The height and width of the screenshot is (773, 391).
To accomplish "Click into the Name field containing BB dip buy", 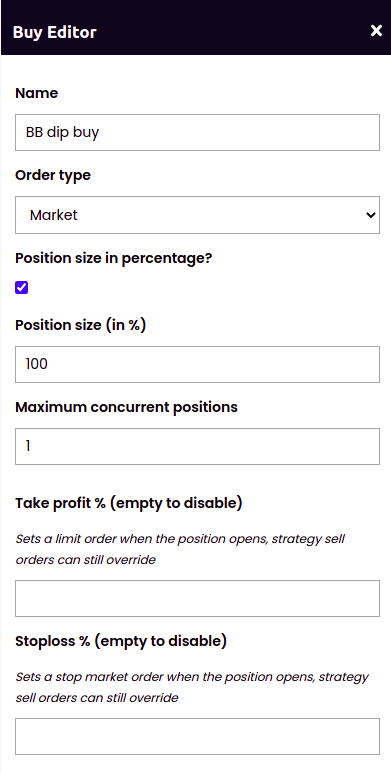I will [197, 133].
